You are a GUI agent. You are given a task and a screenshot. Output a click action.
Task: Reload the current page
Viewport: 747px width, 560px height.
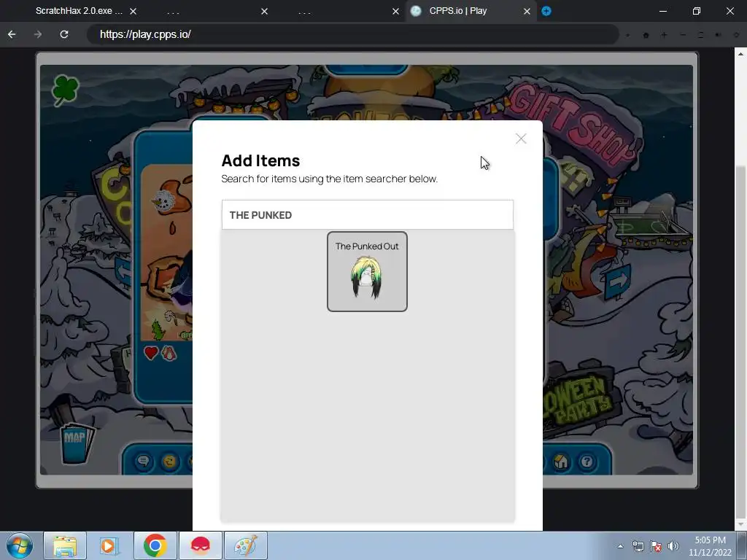click(64, 34)
